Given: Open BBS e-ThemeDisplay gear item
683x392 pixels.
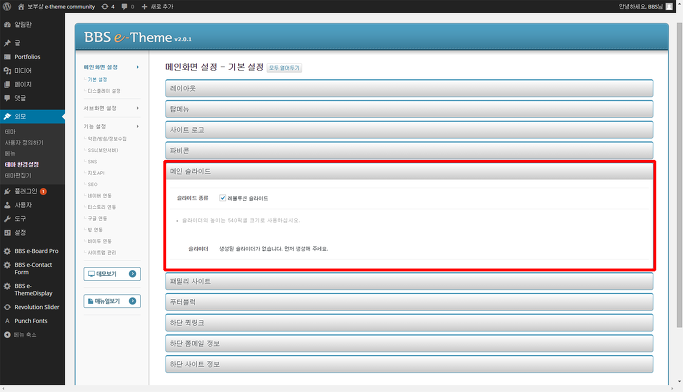Looking at the screenshot, I should click(32, 290).
